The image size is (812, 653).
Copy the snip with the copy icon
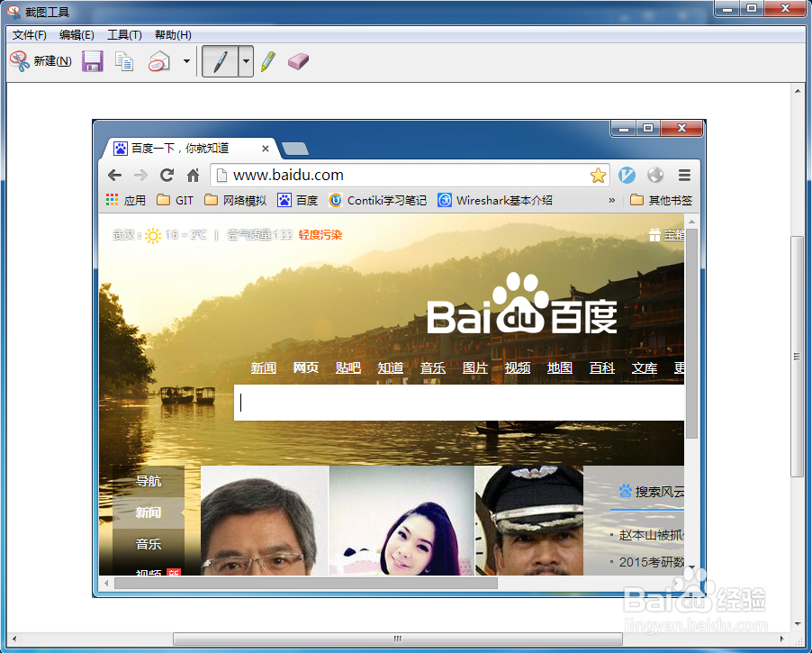click(x=124, y=61)
